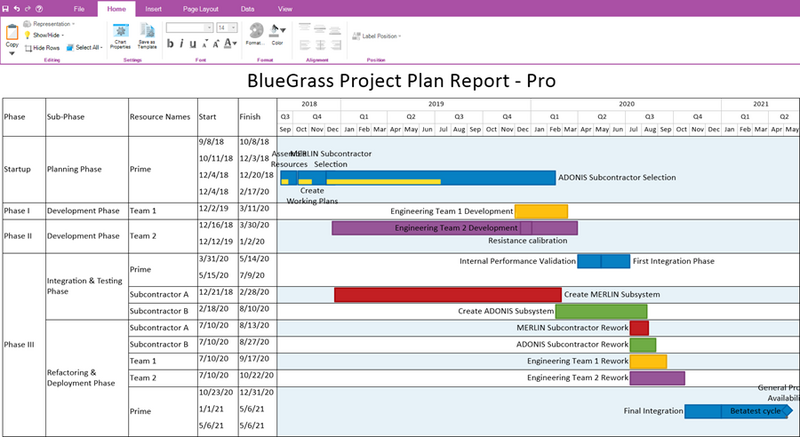
Task: Click the Copy clipboard icon
Action: 12,33
